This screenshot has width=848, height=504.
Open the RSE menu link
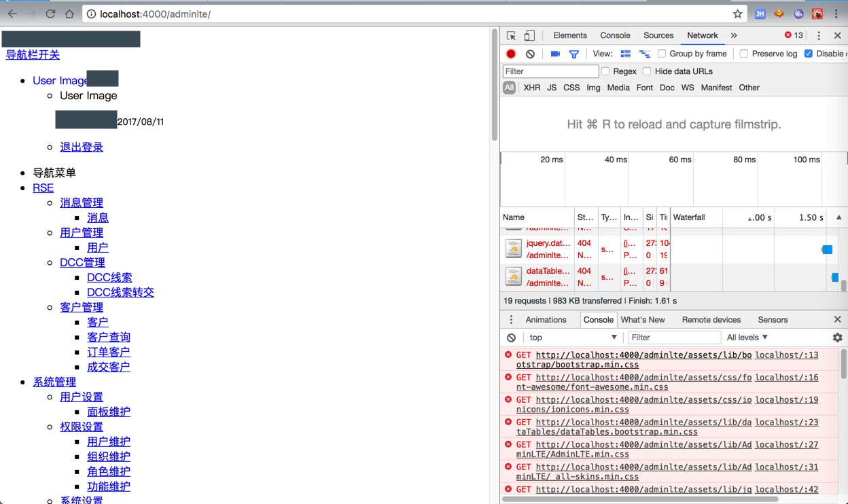(x=43, y=187)
